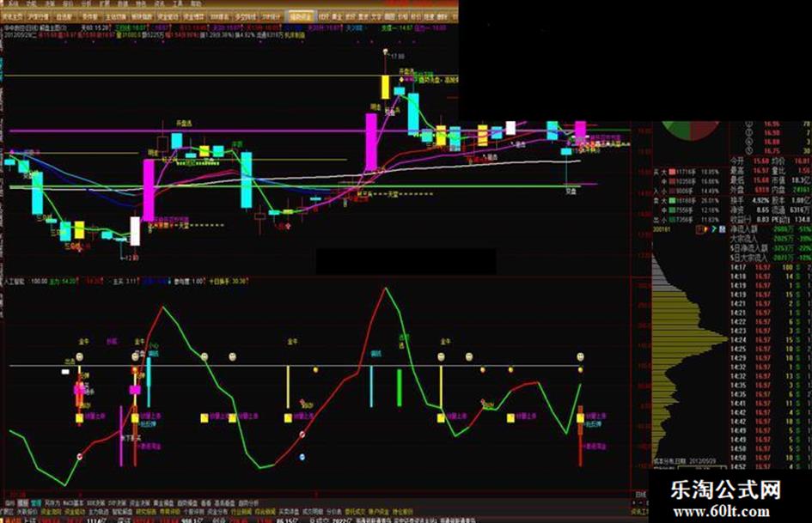This screenshot has width=812, height=523.
Task: Select the 净流入额 row
Action: 771,229
